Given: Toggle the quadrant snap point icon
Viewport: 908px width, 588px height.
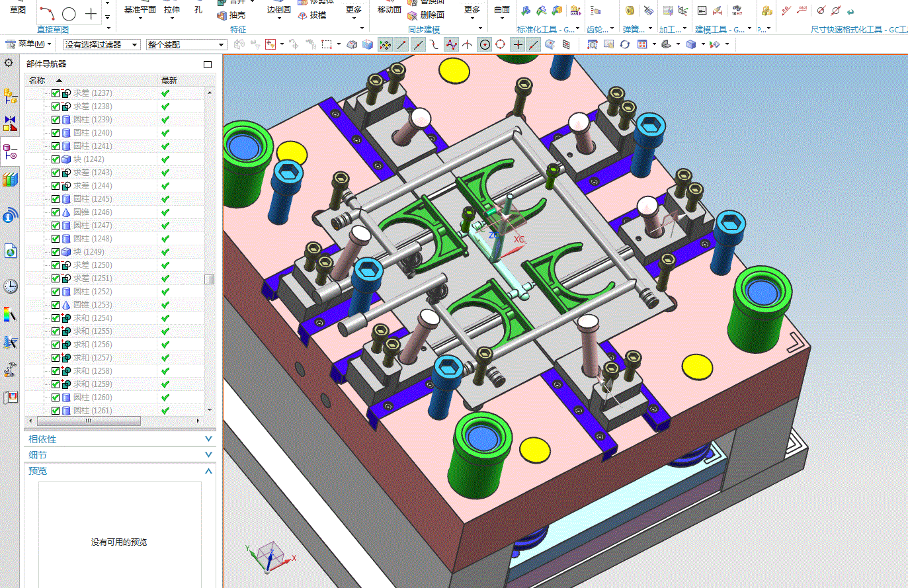Looking at the screenshot, I should click(501, 44).
